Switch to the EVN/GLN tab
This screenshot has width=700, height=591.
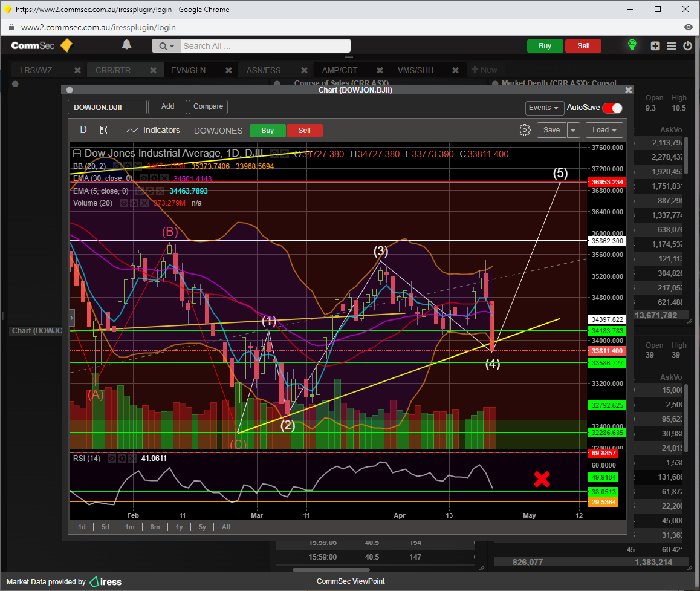point(188,70)
